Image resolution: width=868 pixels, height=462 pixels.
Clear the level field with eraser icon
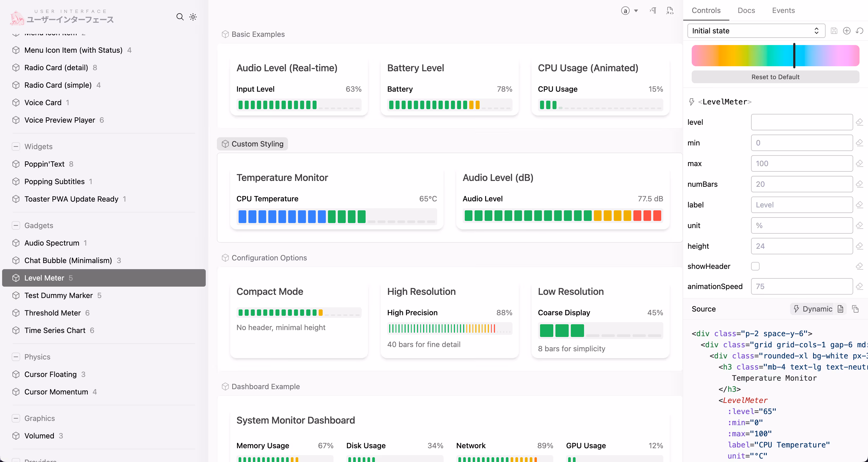pos(859,122)
